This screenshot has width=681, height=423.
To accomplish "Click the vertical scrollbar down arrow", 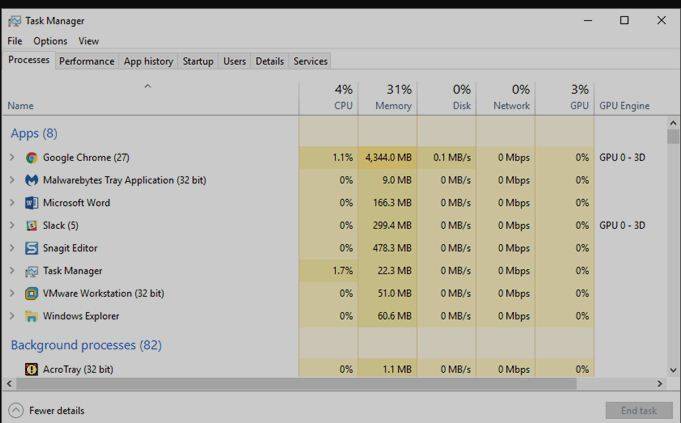I will (x=673, y=370).
